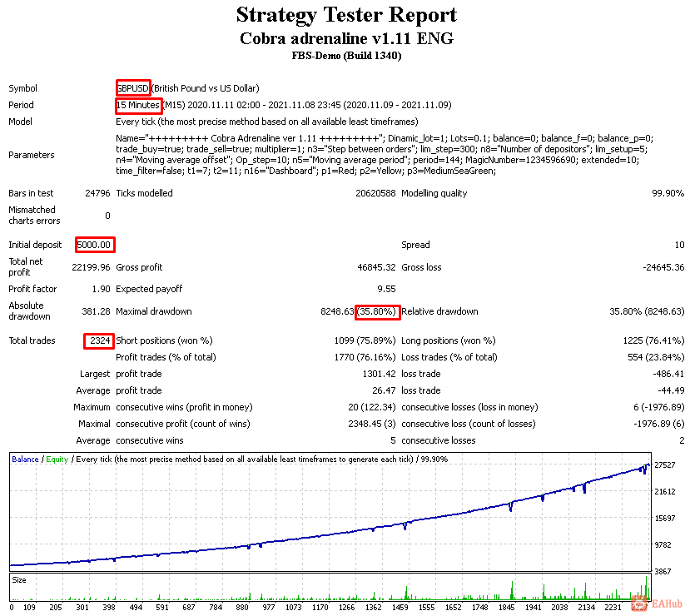Click Modelling quality value 99.90%
690x616 pixels.
[668, 193]
